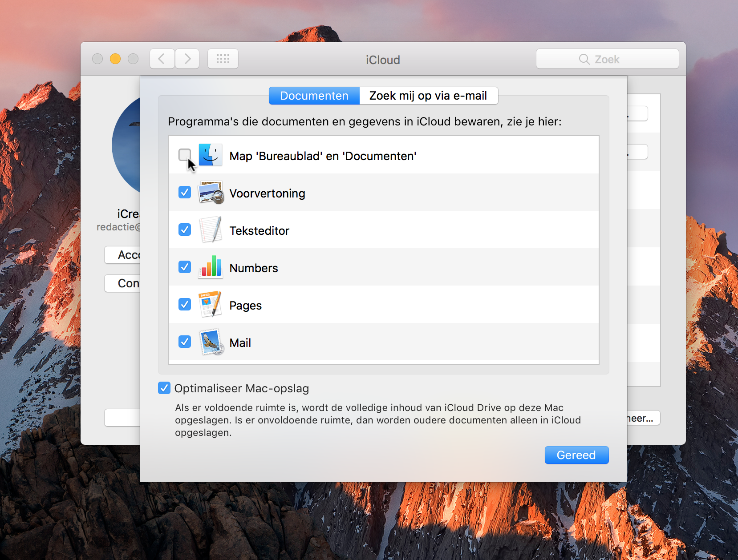Image resolution: width=738 pixels, height=560 pixels.
Task: Click the Pages app icon
Action: (x=211, y=305)
